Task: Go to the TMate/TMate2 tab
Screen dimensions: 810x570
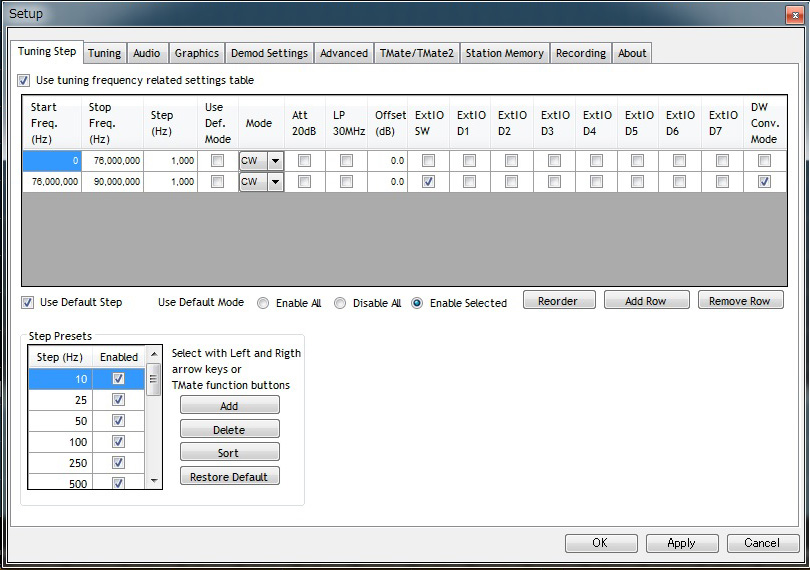Action: pos(416,53)
